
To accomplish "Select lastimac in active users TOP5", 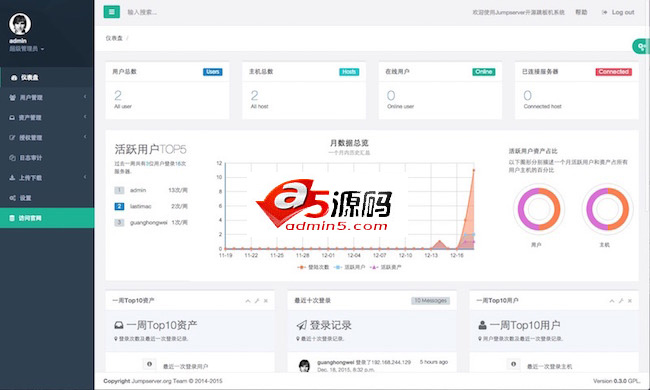I will tap(141, 206).
